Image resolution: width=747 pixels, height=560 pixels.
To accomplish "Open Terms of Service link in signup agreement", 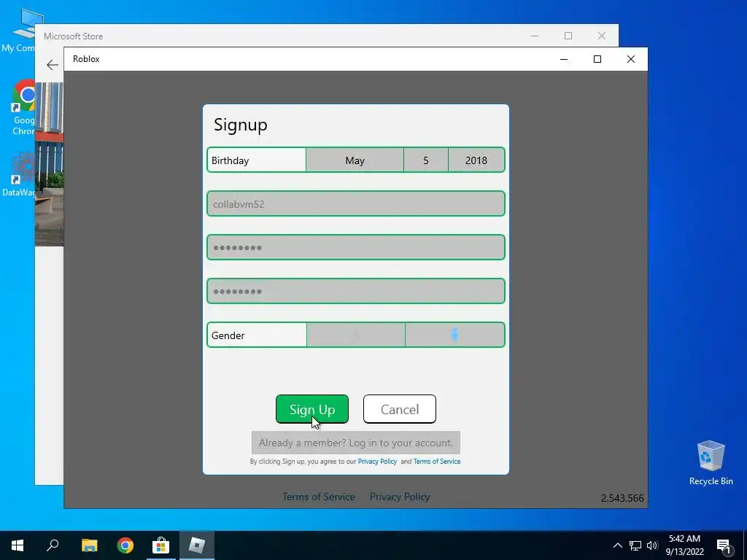I will click(437, 462).
